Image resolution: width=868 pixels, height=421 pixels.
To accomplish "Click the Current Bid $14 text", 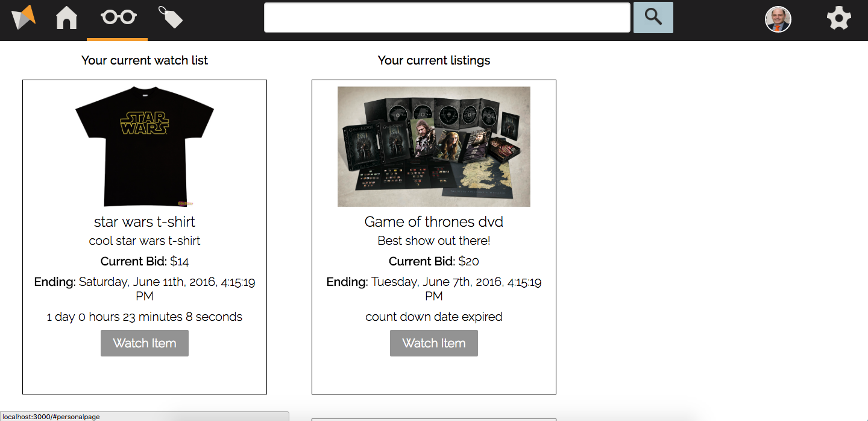I will (x=145, y=261).
